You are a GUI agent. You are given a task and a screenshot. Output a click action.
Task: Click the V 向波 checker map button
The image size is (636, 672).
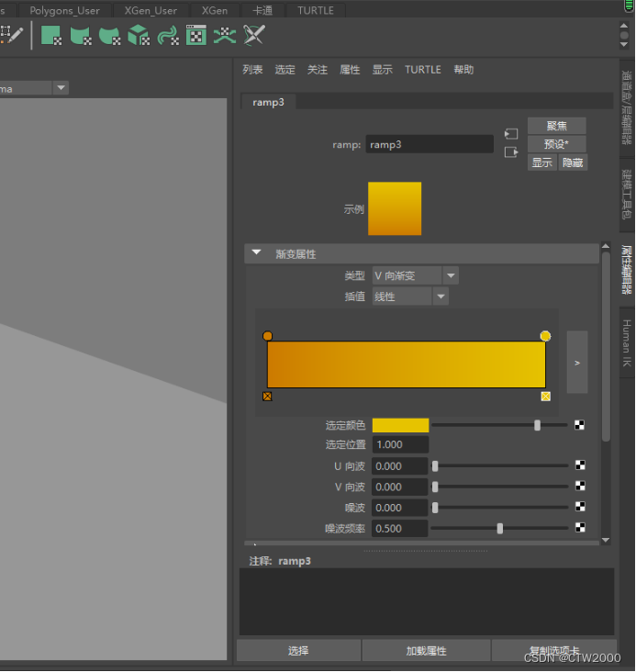[580, 486]
